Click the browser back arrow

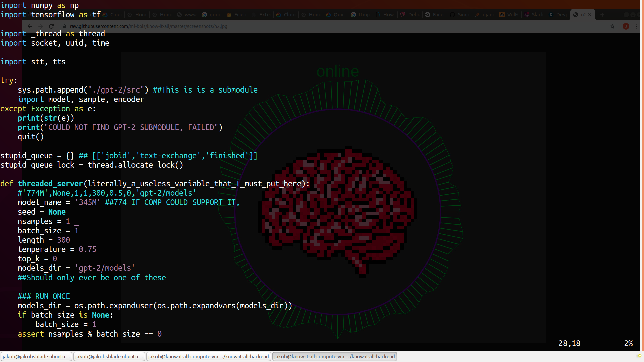(30, 26)
